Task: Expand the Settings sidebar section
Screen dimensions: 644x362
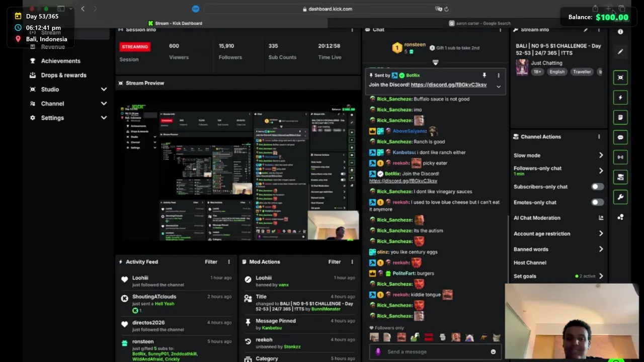Action: pyautogui.click(x=68, y=118)
